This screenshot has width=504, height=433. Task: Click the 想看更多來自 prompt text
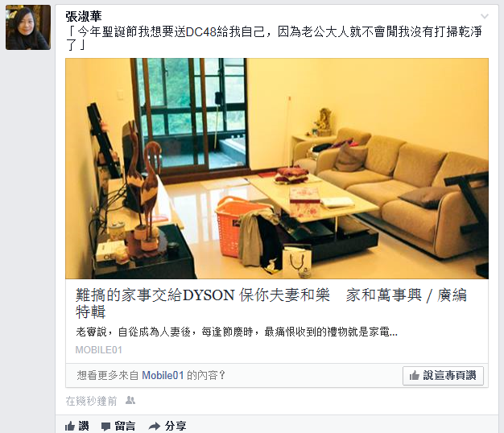click(x=108, y=375)
